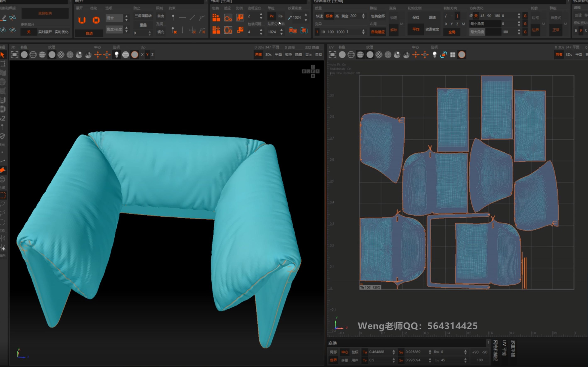
Task: Toggle 高 quality packing mode
Action: tap(337, 16)
